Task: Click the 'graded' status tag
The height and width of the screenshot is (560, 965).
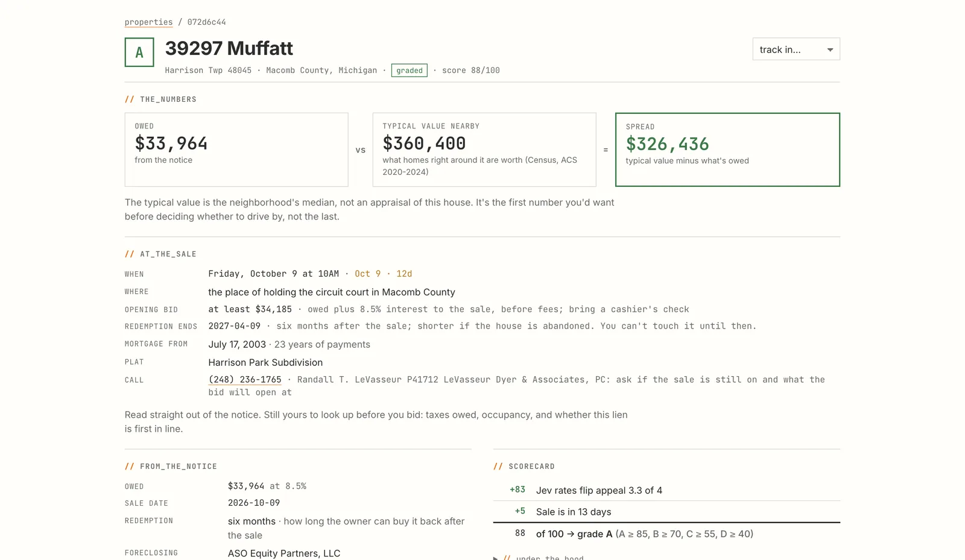Action: (x=410, y=71)
